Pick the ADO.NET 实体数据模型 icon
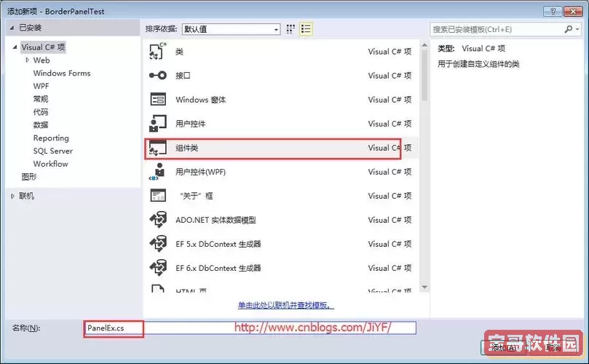Viewport: 589px width, 364px height. pyautogui.click(x=158, y=219)
